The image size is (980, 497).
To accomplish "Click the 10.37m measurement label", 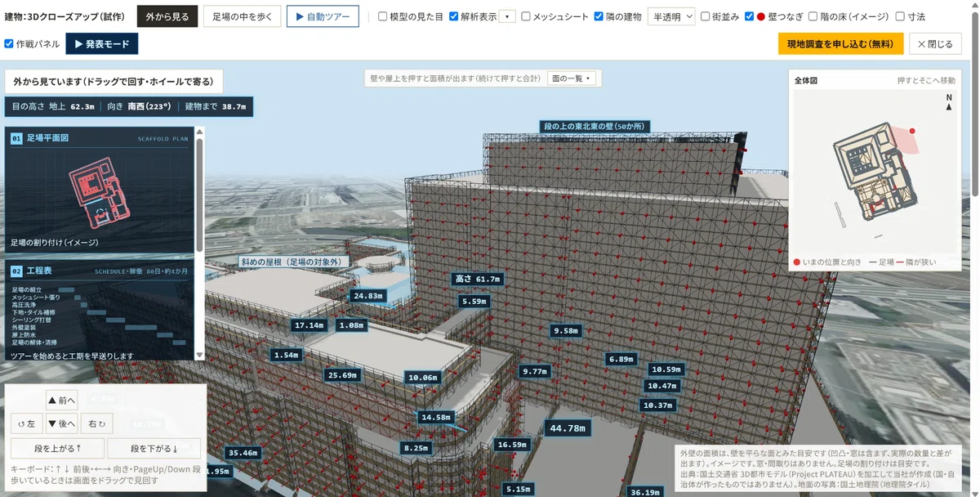I will (657, 405).
